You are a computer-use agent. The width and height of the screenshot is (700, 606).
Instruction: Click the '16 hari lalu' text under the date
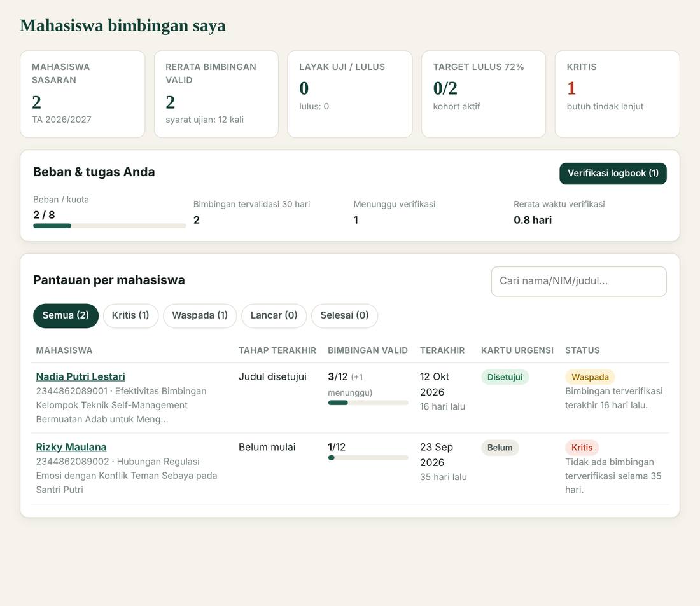pyautogui.click(x=442, y=406)
